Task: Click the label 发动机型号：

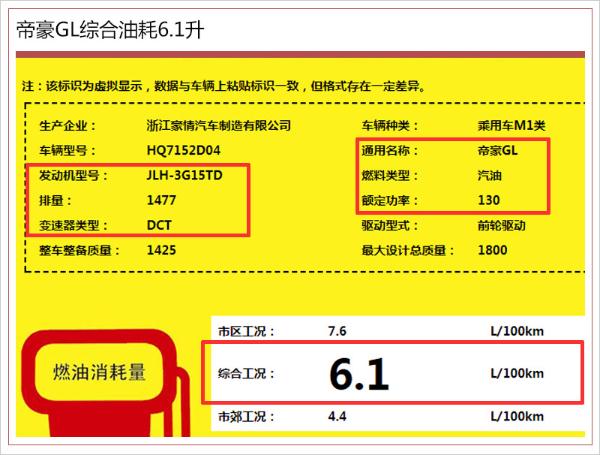Action: [x=73, y=176]
